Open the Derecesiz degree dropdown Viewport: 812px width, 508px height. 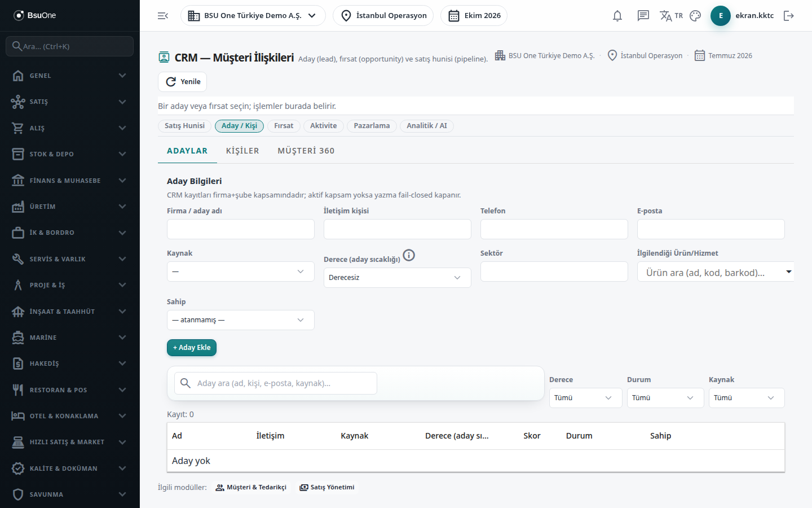398,278
